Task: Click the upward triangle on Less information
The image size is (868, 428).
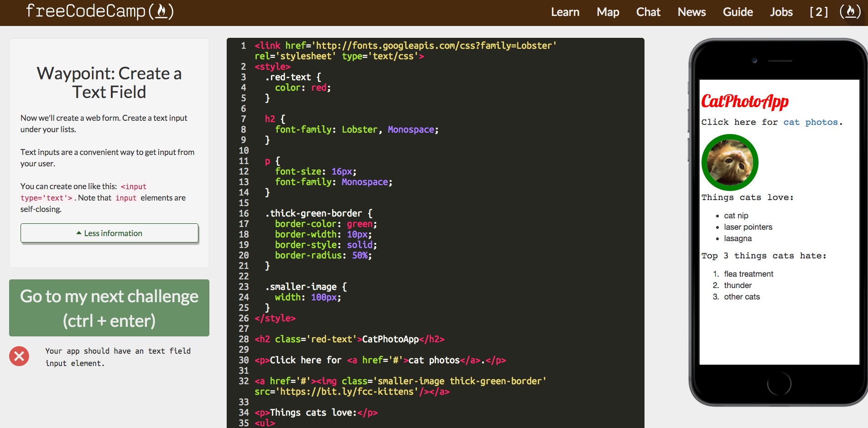Action: [79, 233]
